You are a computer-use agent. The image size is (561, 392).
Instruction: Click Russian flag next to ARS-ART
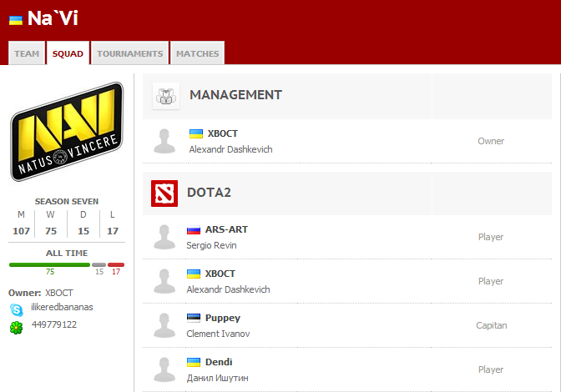(x=194, y=229)
